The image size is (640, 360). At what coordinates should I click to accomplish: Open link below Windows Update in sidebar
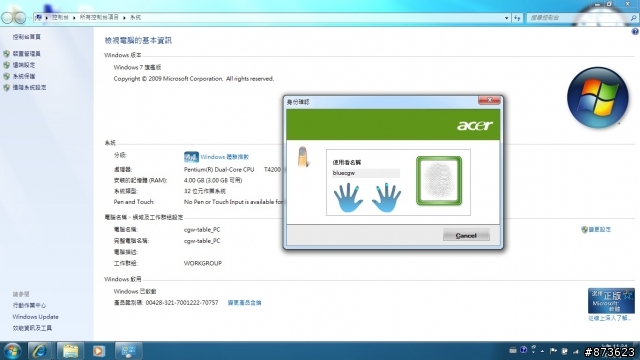coord(32,328)
